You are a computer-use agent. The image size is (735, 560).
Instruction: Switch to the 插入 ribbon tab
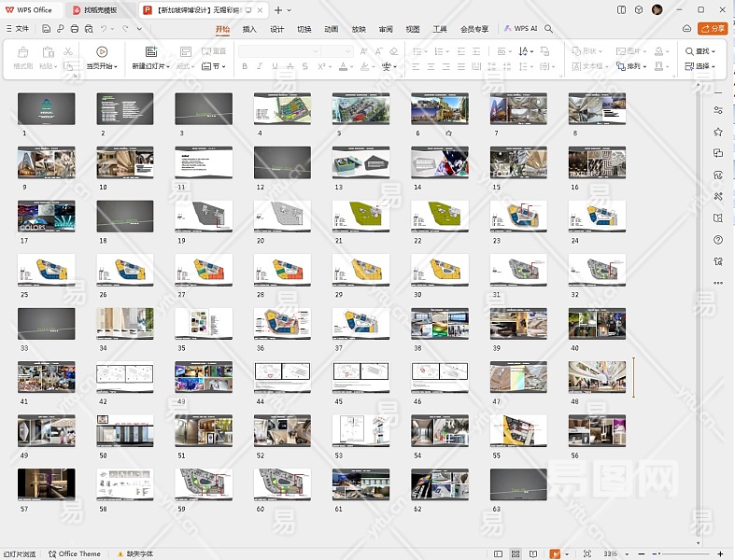249,29
